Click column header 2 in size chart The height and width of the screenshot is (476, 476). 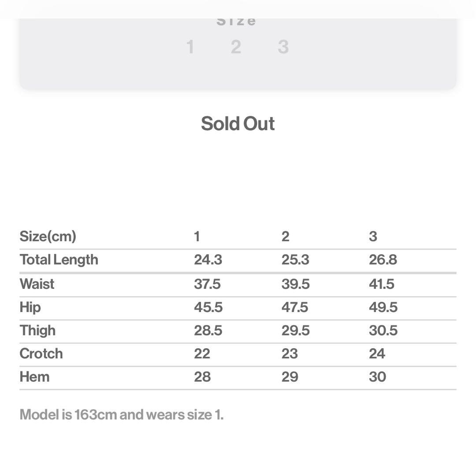tap(286, 236)
